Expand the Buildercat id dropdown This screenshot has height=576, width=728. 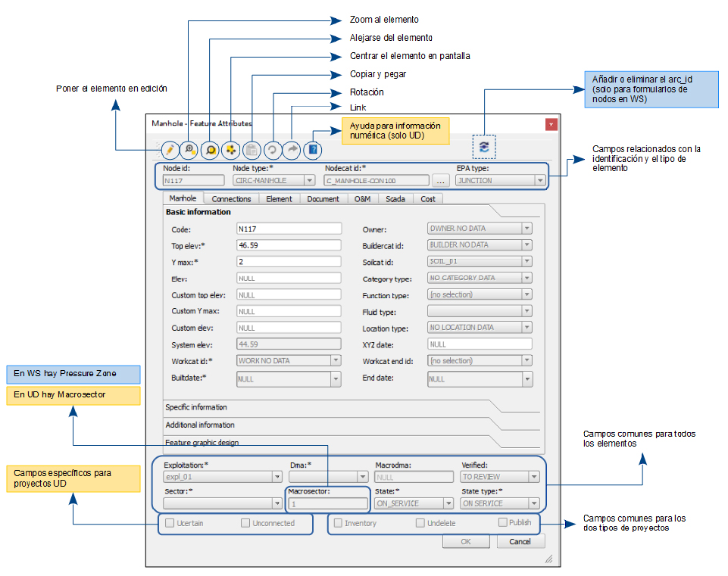(480, 245)
